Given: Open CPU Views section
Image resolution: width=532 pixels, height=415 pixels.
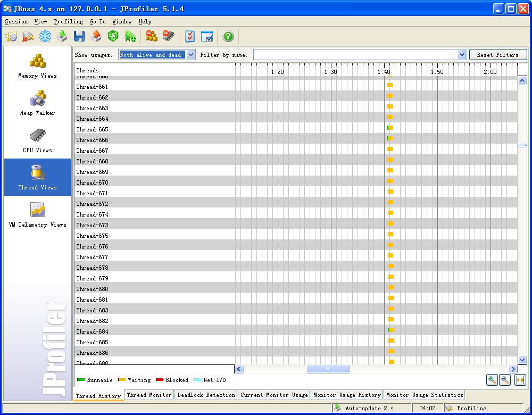Looking at the screenshot, I should click(x=37, y=140).
